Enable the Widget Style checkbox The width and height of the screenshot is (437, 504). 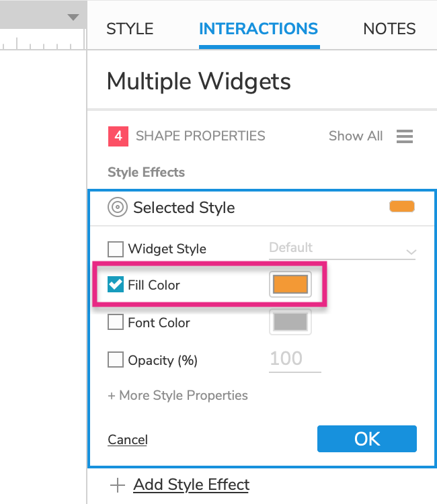point(116,249)
